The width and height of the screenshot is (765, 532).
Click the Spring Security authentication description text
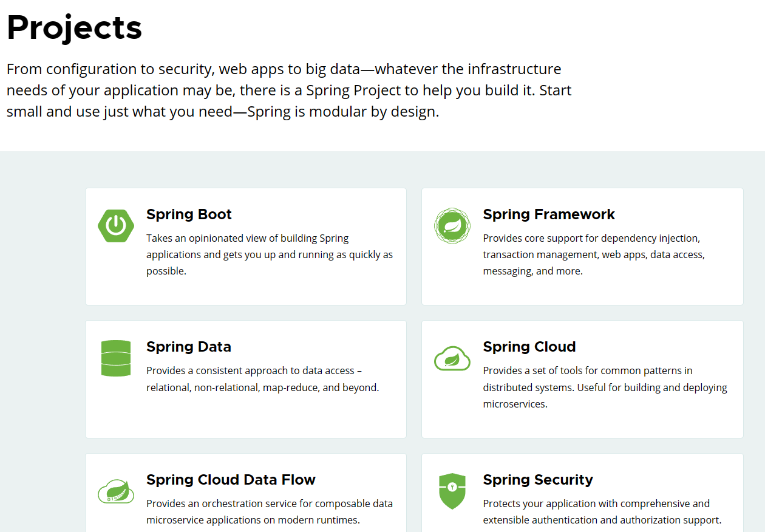[x=602, y=511]
